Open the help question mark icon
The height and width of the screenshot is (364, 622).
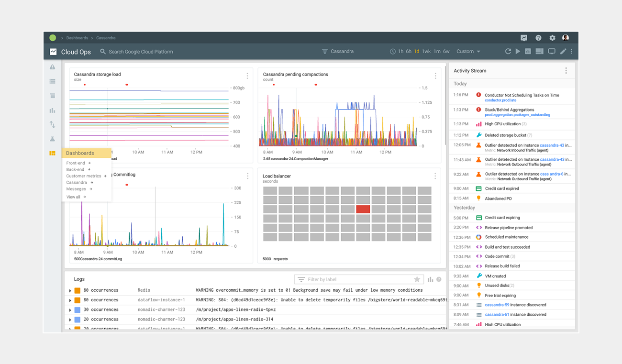538,38
